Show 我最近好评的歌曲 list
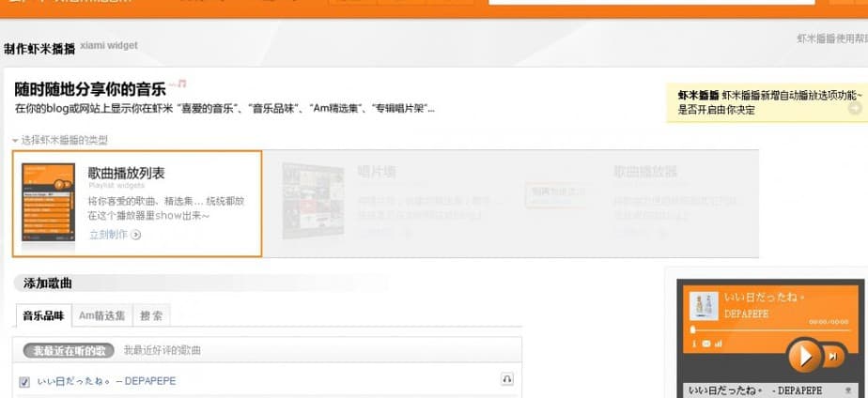Viewport: 868px width, 398px height. (x=163, y=351)
